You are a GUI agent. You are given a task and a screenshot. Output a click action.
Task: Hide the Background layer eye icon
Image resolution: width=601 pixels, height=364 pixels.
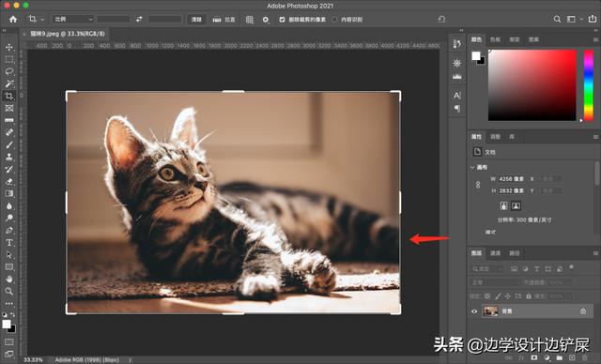point(474,311)
